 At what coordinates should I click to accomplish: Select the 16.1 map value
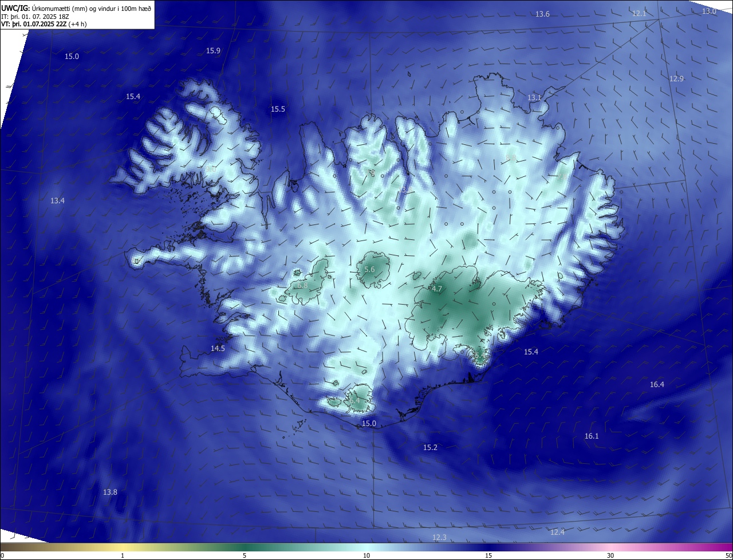pyautogui.click(x=592, y=436)
